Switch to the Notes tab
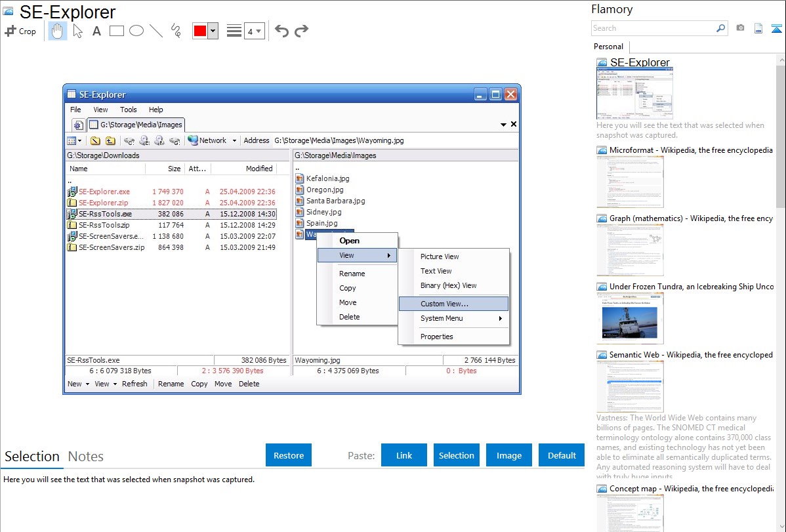 pos(86,457)
